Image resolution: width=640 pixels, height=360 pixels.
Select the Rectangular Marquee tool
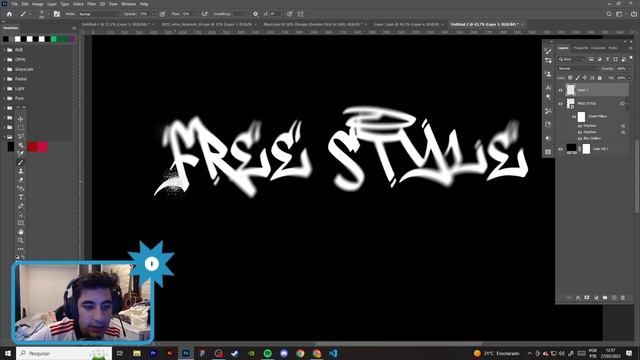(21, 128)
